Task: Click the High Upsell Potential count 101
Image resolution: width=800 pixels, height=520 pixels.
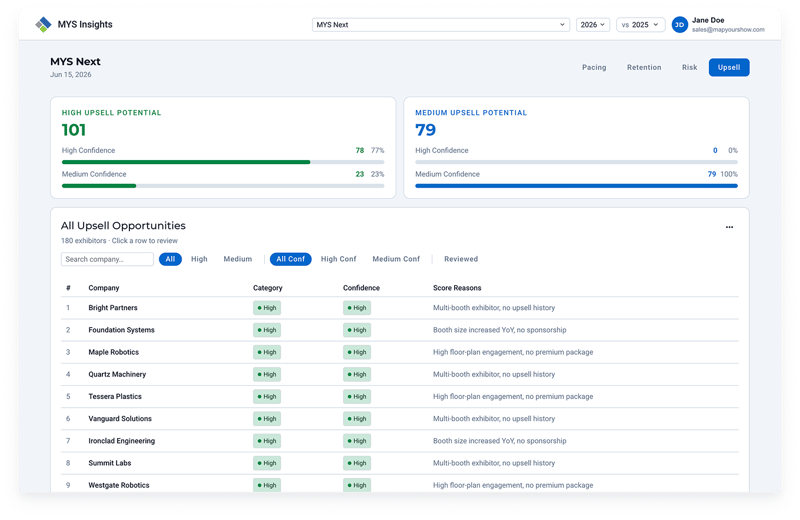Action: point(74,130)
